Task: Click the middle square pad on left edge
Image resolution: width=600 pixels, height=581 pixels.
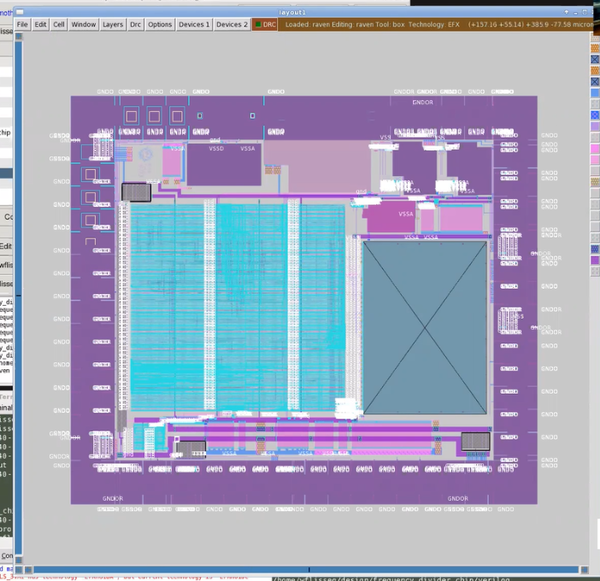Action: tap(90, 197)
